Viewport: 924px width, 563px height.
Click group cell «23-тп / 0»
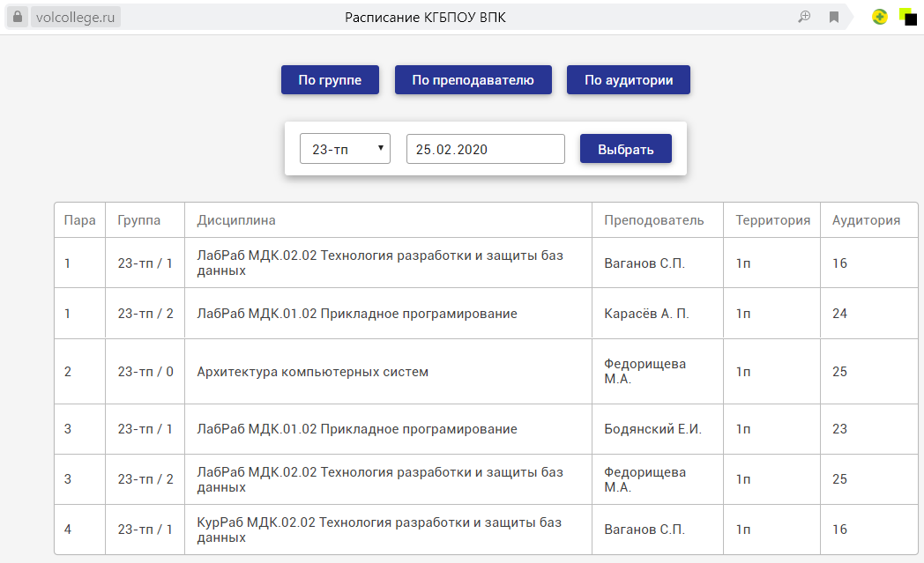145,372
